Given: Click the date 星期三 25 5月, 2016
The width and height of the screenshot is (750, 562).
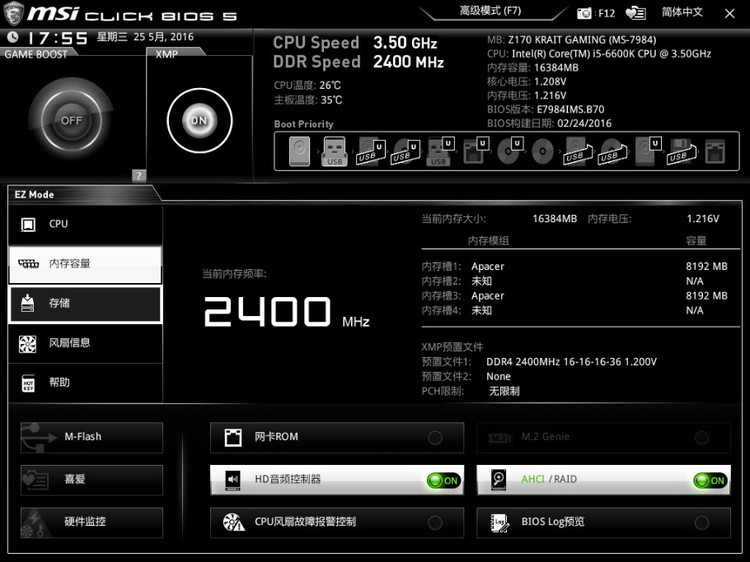Looking at the screenshot, I should coord(145,37).
